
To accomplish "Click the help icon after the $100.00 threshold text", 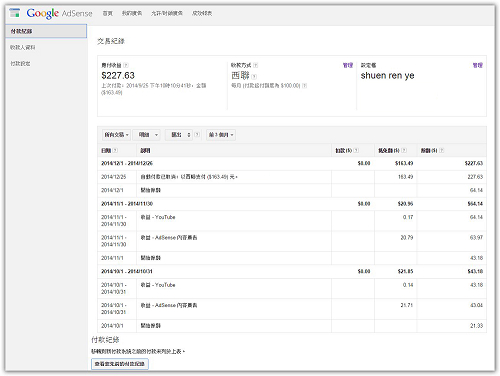I will click(304, 86).
